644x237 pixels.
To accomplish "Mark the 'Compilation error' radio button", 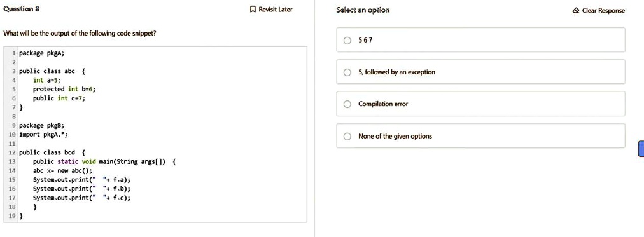I will [x=347, y=104].
